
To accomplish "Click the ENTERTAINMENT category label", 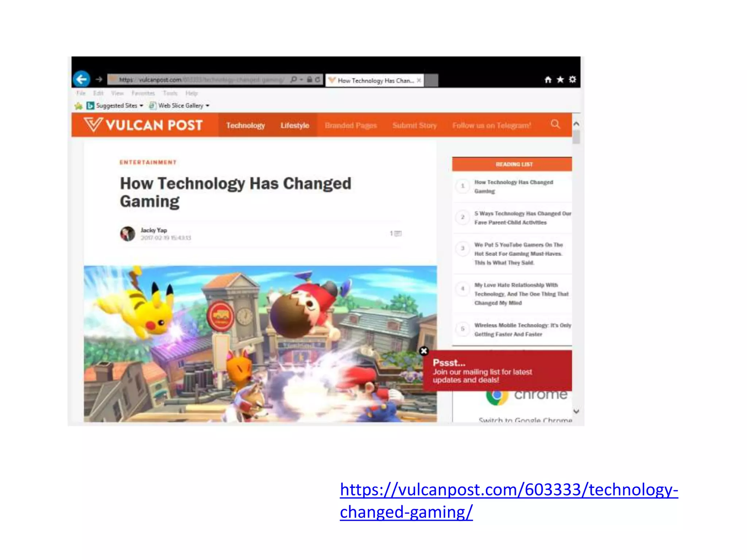I will point(148,162).
